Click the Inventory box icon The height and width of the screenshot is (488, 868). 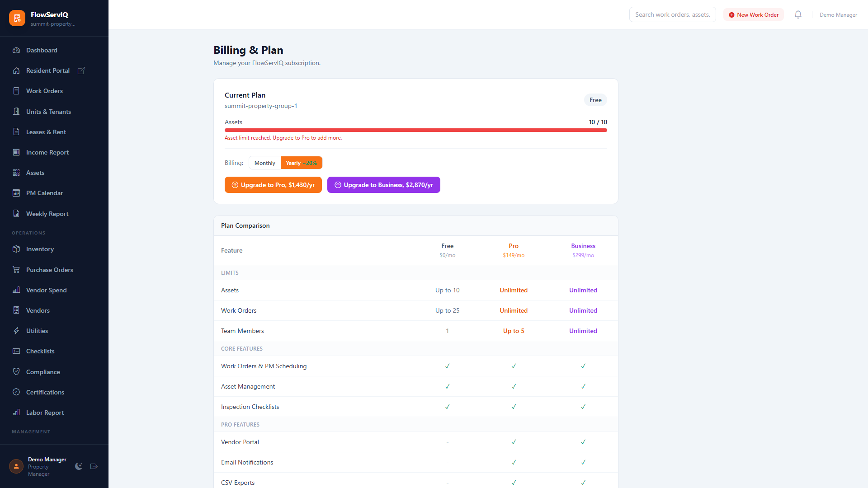[16, 249]
